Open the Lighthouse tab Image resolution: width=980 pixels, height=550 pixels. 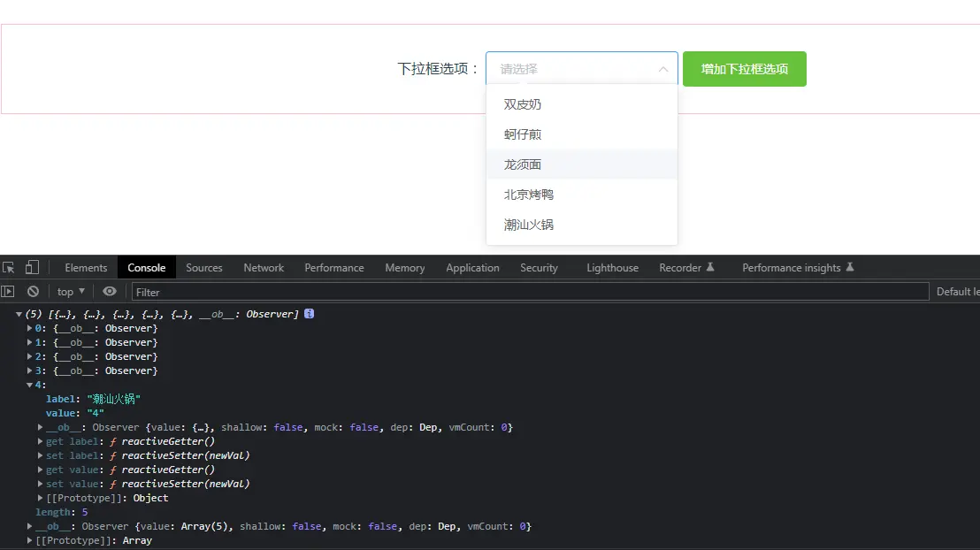coord(612,268)
